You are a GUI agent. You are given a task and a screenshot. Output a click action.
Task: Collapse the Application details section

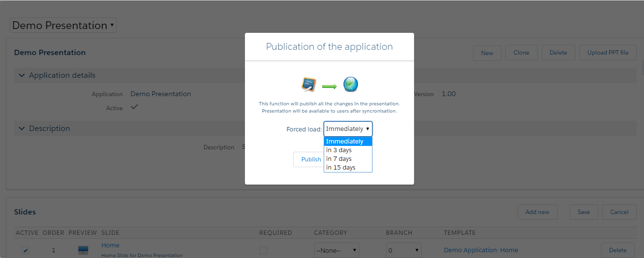pyautogui.click(x=21, y=75)
